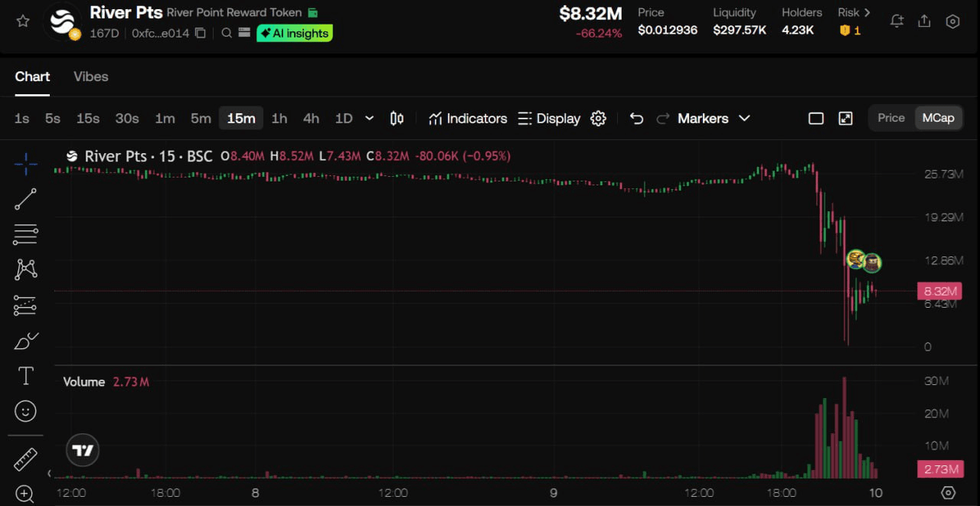Open the Indicators menu

pos(468,119)
